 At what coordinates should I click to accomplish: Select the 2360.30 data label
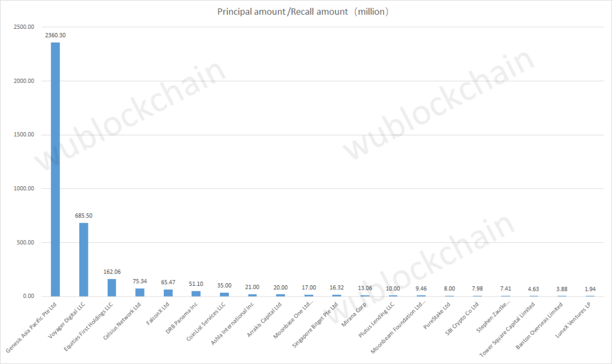(56, 35)
